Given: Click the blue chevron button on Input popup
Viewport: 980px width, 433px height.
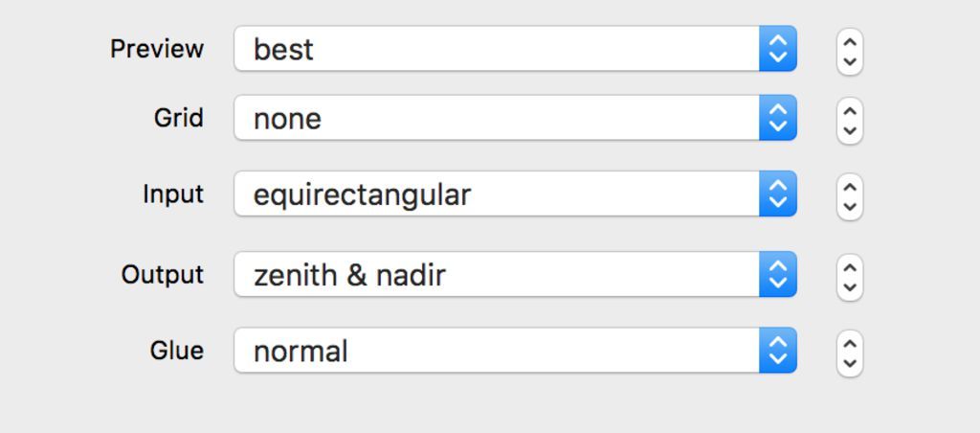Looking at the screenshot, I should tap(778, 194).
